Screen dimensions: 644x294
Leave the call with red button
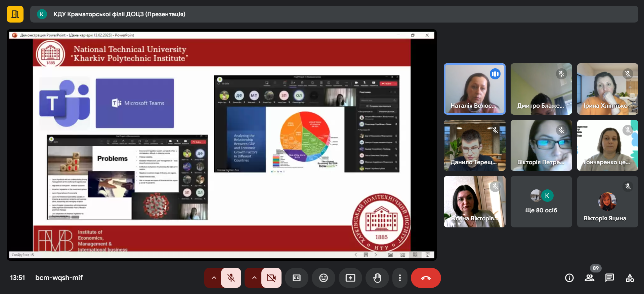click(x=426, y=278)
